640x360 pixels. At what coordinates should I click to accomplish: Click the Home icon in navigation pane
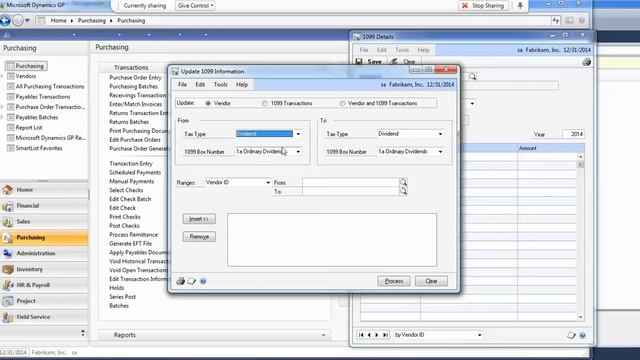pos(7,190)
